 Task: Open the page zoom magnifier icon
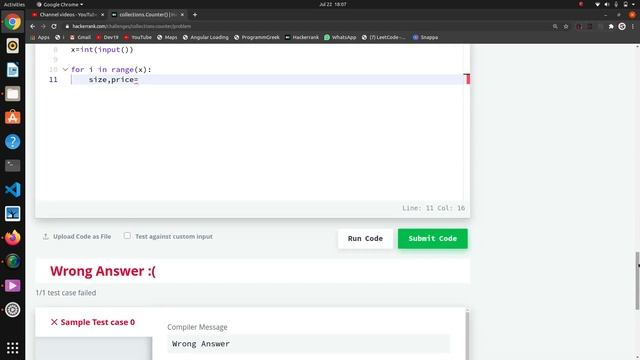tap(555, 26)
